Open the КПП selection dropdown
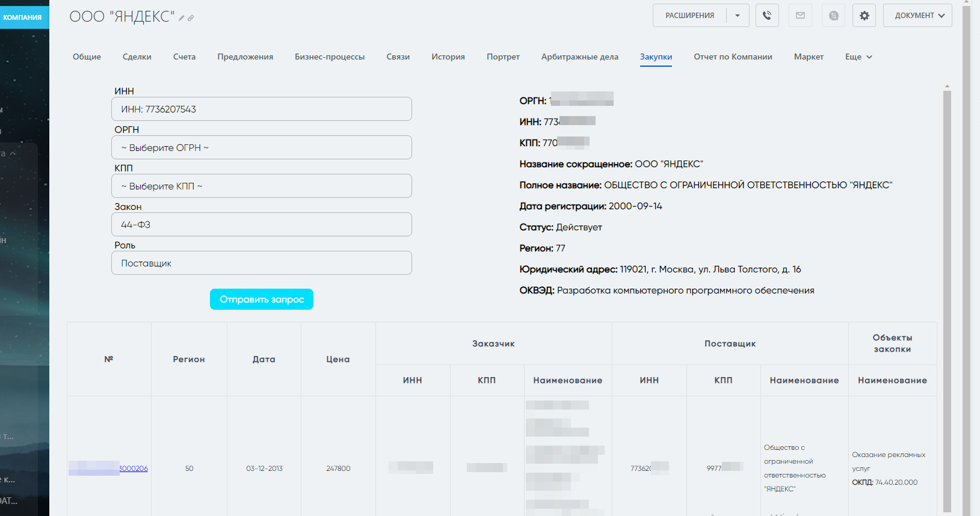Screen dimensions: 980x516 (261, 186)
